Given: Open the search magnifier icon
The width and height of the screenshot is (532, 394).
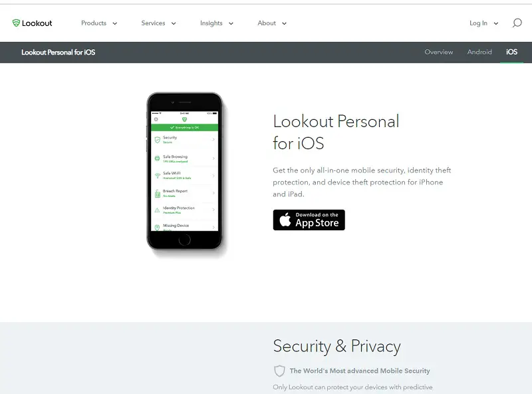Looking at the screenshot, I should pyautogui.click(x=517, y=23).
